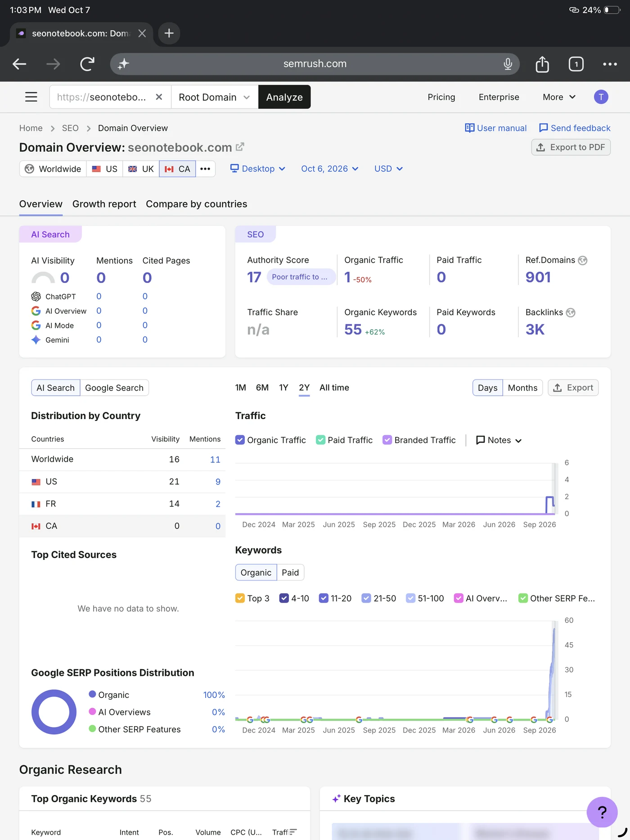Open a new browser tab

(x=169, y=33)
